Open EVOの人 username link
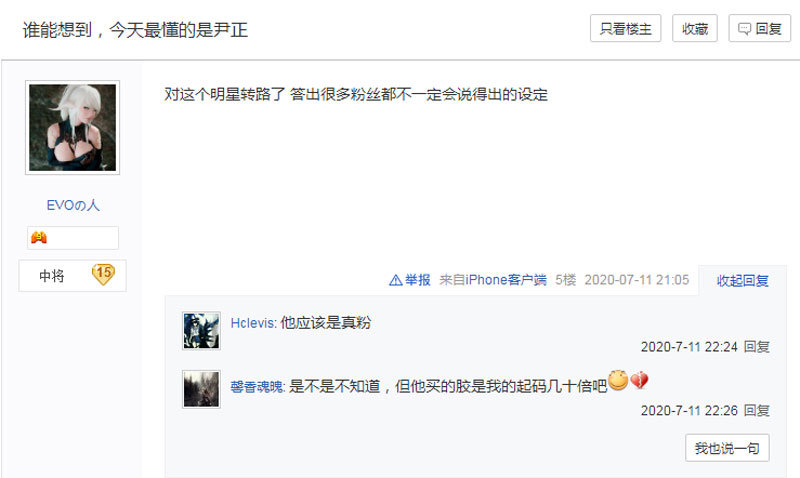 point(73,205)
